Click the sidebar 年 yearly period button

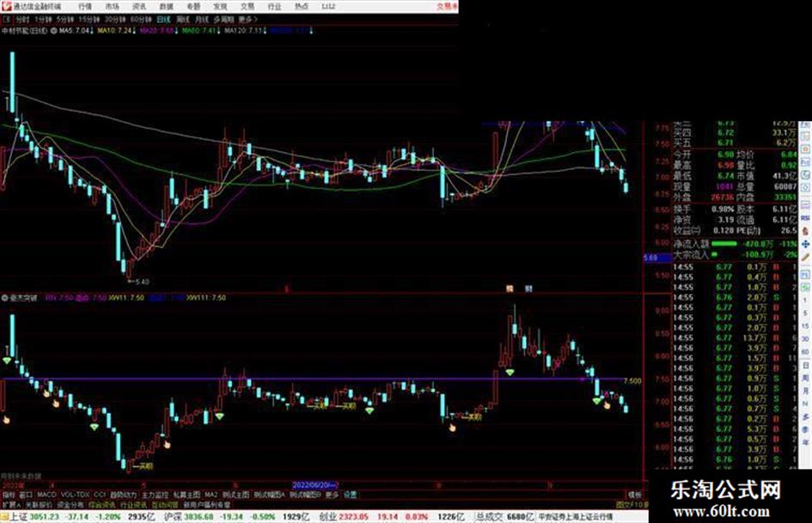(805, 443)
